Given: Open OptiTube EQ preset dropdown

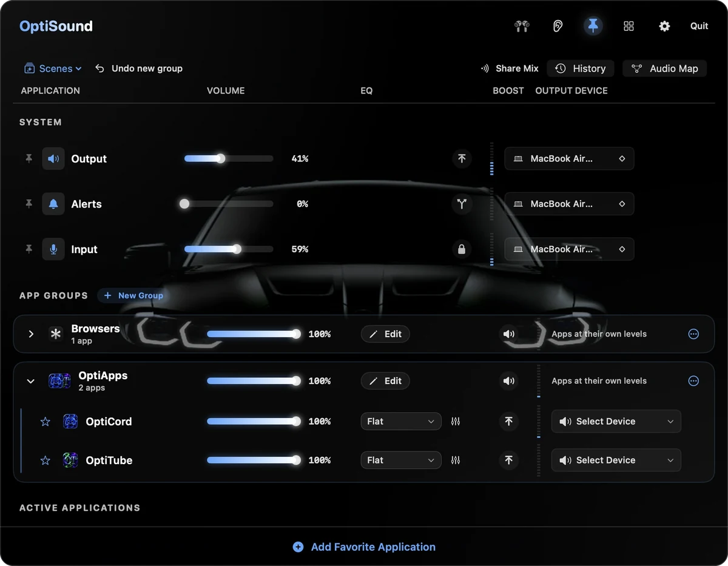Looking at the screenshot, I should (x=401, y=460).
